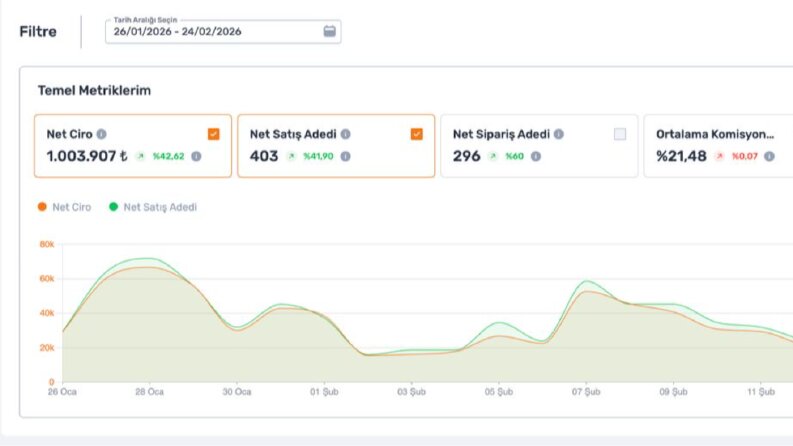Uncheck the Net Satış Adedi metric checkbox
Screen dimensions: 793x446
pos(417,134)
